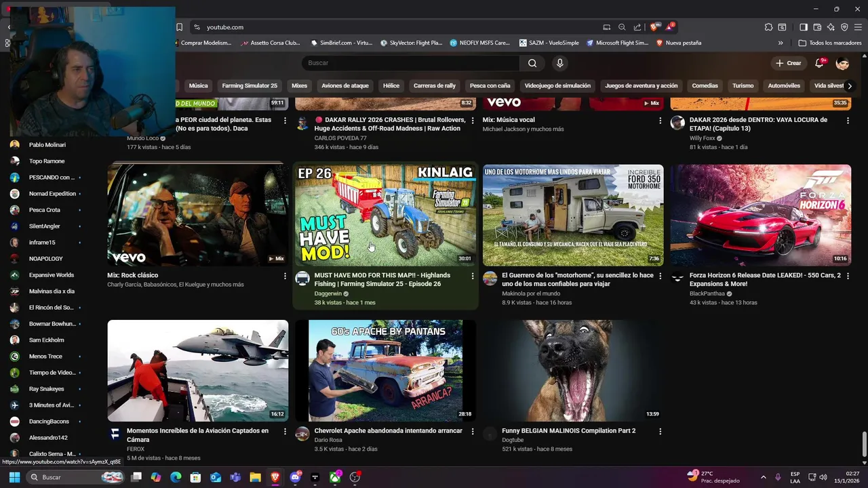Click the Brave Rewards triangle icon
This screenshot has width=868, height=488.
coord(669,27)
